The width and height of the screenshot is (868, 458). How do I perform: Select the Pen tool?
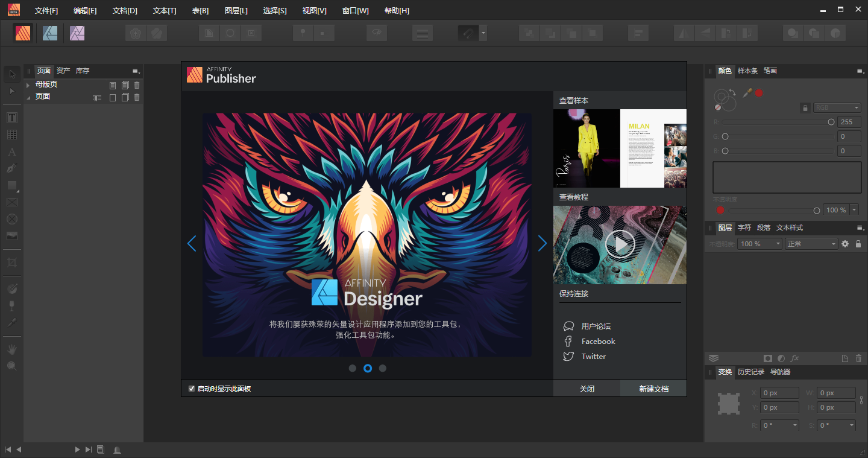click(x=12, y=168)
